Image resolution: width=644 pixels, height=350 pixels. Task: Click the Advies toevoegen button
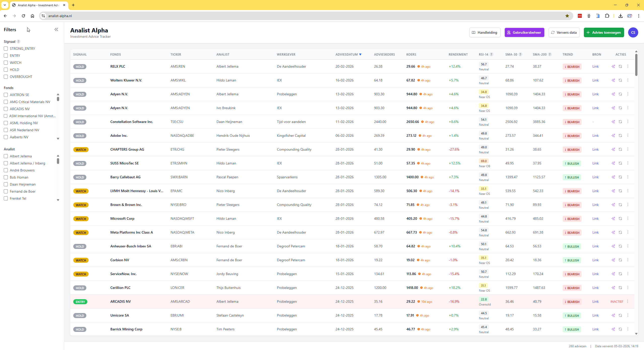click(603, 32)
